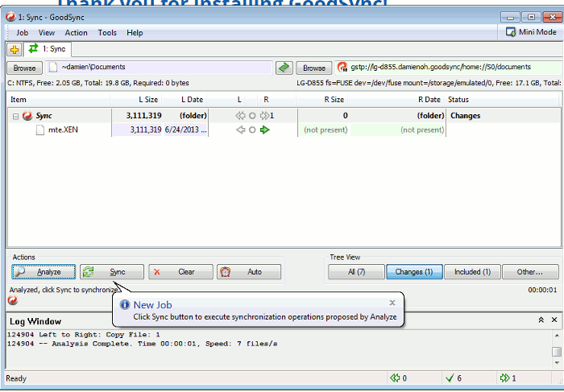
Task: Sort by R Size column header
Action: pyautogui.click(x=322, y=100)
